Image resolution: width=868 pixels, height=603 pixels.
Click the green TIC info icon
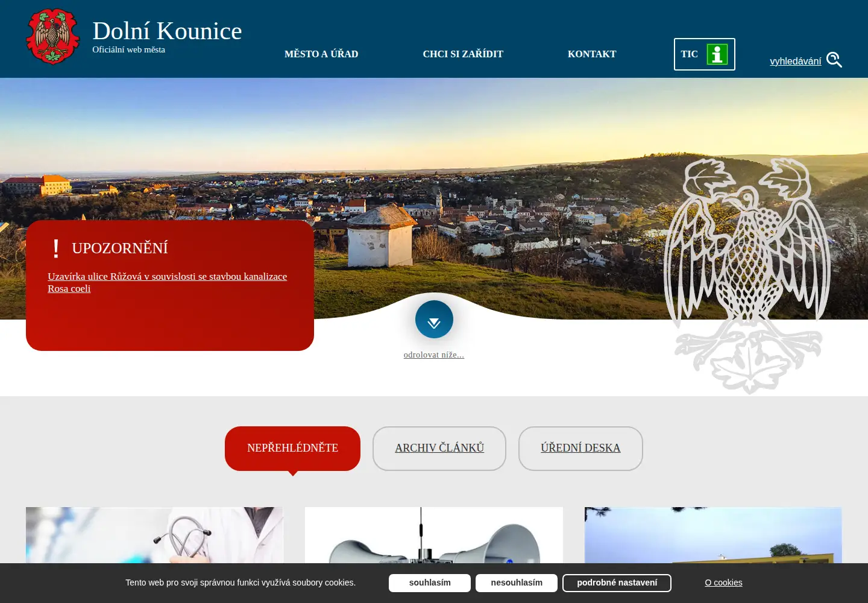[717, 54]
